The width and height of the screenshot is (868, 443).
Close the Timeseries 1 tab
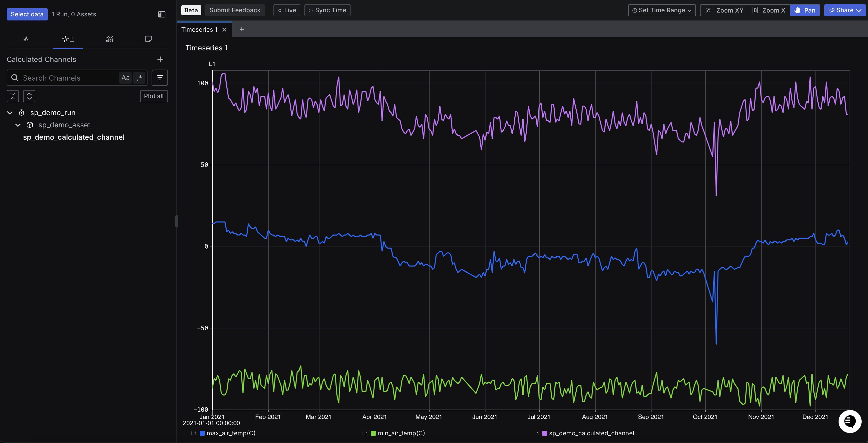pyautogui.click(x=224, y=30)
